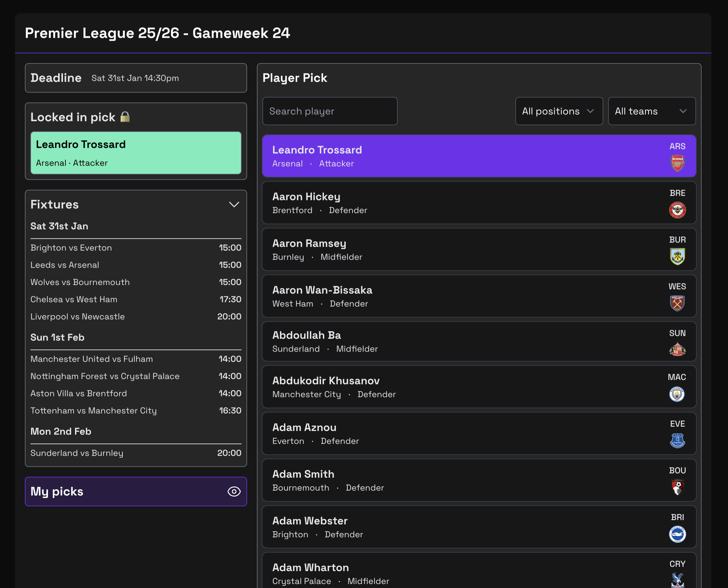The width and height of the screenshot is (728, 588).
Task: Open the All teams dropdown
Action: pos(651,111)
